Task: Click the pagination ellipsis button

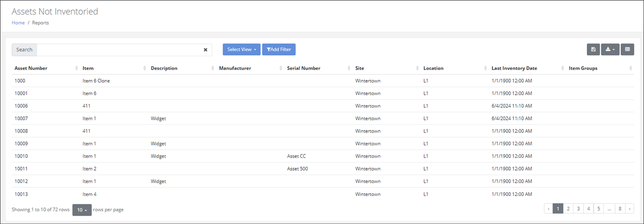Action: point(609,209)
